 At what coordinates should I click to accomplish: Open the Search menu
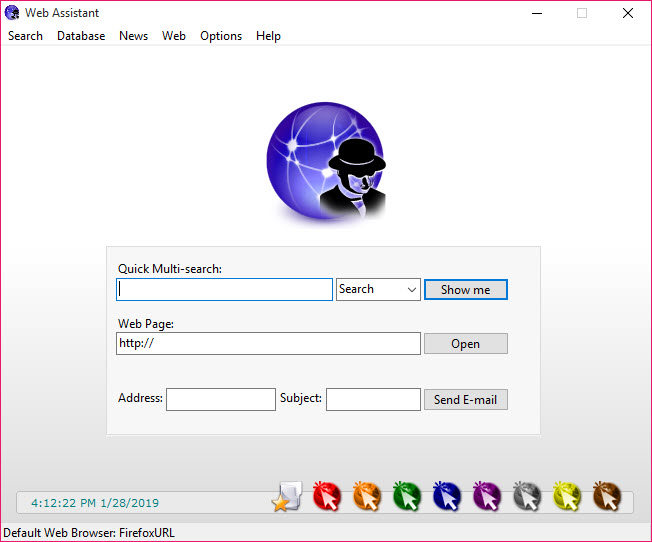25,36
